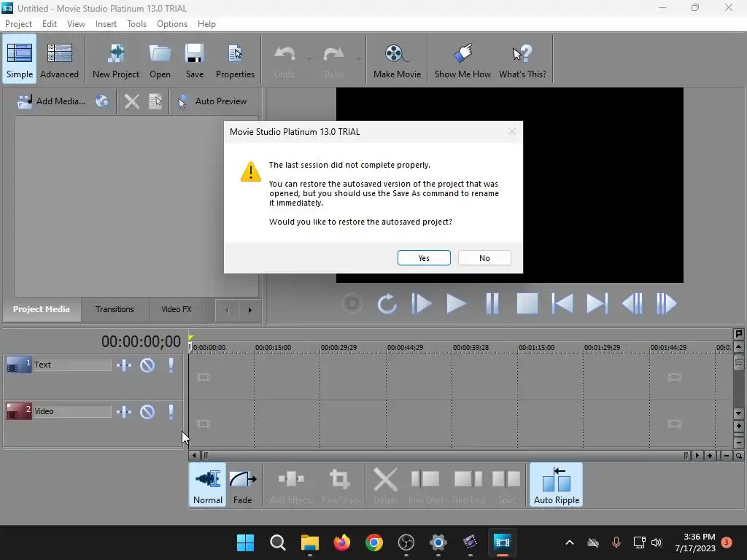Open Windows Start menu
The height and width of the screenshot is (560, 747).
click(245, 542)
